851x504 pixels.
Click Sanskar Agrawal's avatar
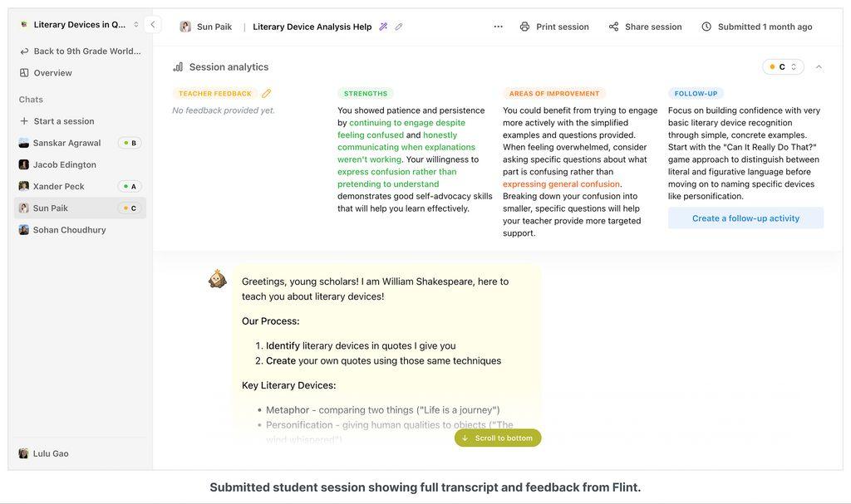coord(24,143)
